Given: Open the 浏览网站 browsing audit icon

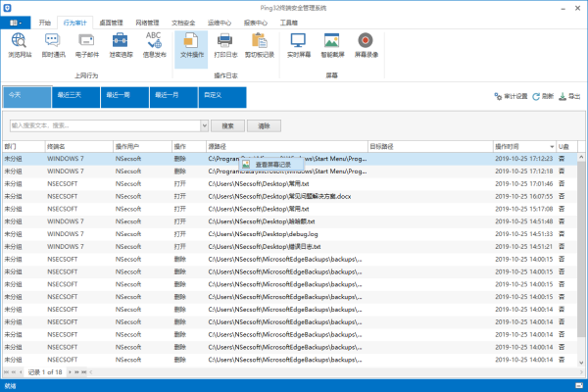Looking at the screenshot, I should 20,45.
